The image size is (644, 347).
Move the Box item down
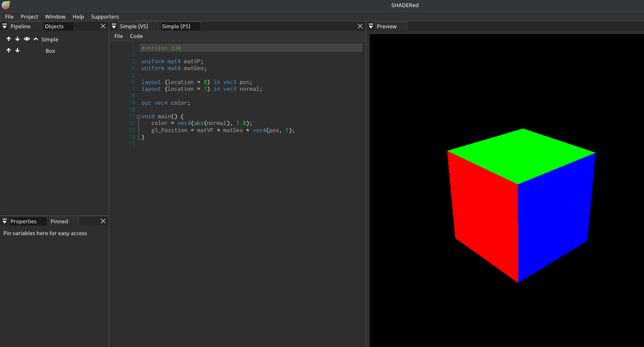click(x=17, y=51)
